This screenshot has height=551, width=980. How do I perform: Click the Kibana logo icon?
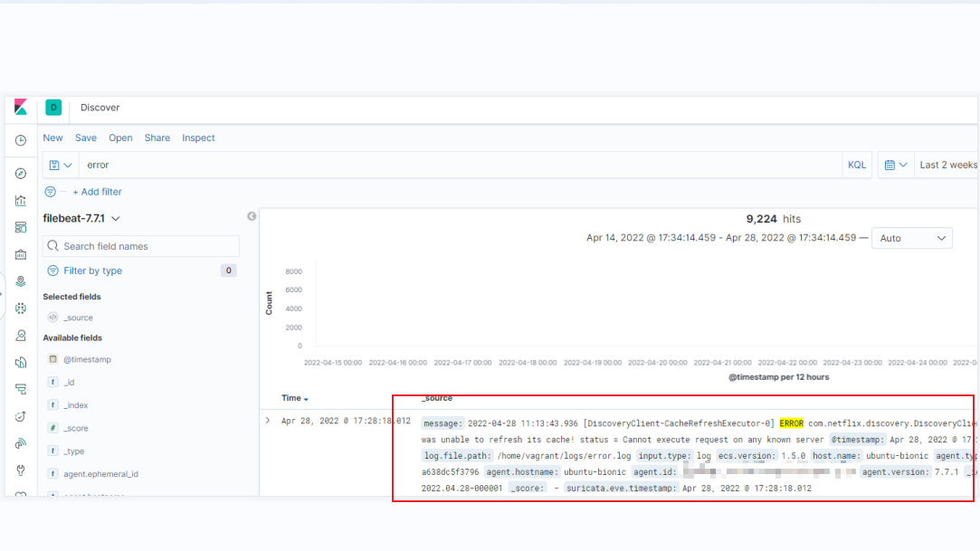(21, 108)
